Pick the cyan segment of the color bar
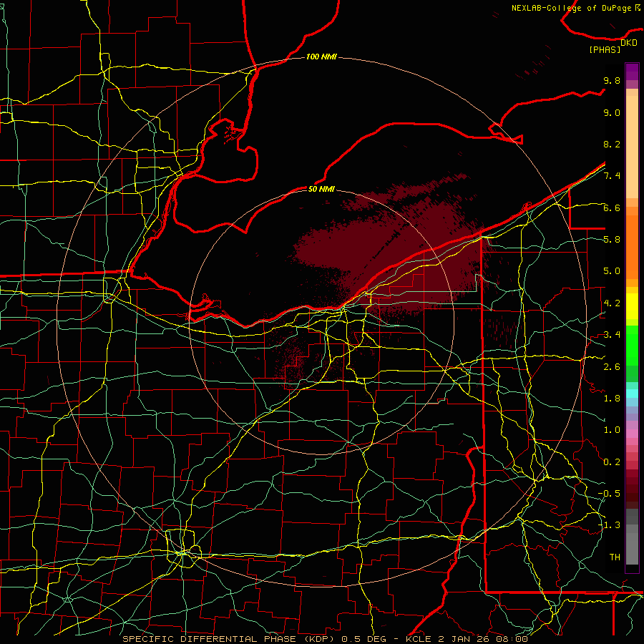 632,394
